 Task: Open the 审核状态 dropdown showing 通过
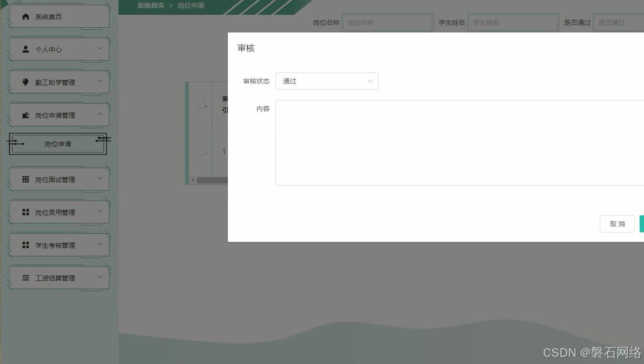coord(327,81)
